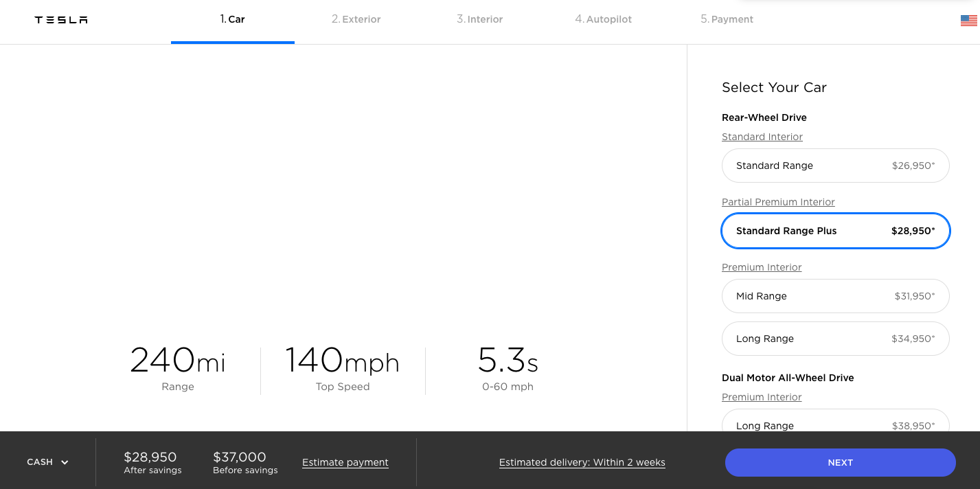Open the US flag region selector

(x=968, y=21)
